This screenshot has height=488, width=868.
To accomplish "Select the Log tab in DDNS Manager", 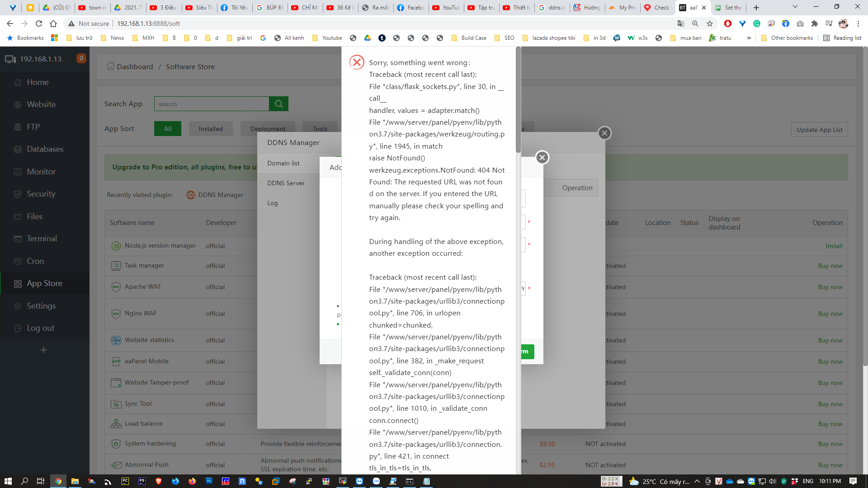I will pyautogui.click(x=272, y=203).
